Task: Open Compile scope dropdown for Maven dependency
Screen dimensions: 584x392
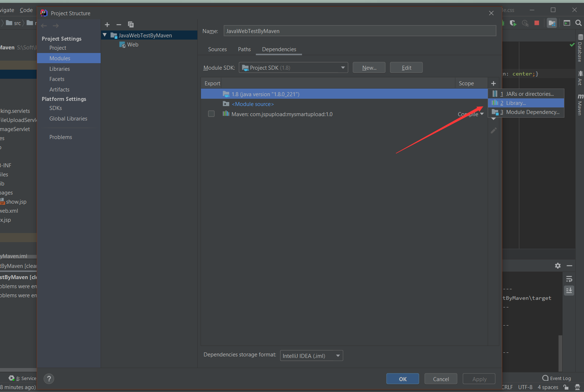Action: (x=471, y=114)
